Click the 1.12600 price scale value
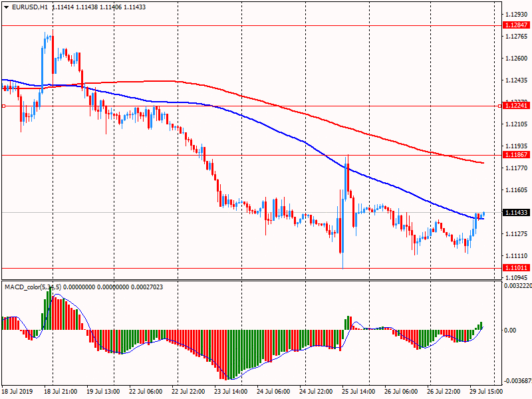 click(x=517, y=59)
